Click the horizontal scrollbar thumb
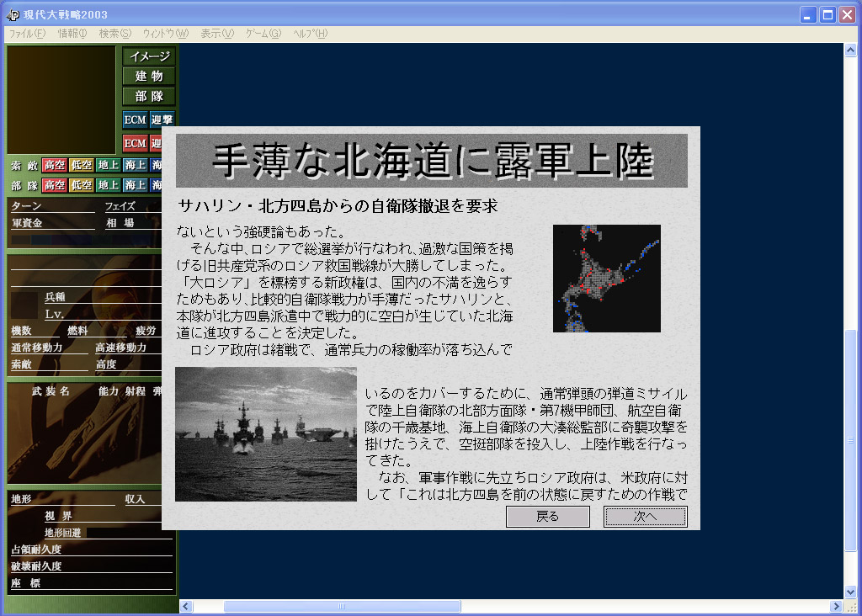862x616 pixels. pyautogui.click(x=342, y=606)
